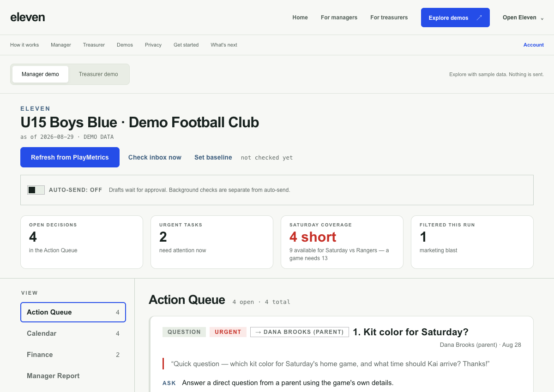Click the '4 open · 4 total' count

point(261,302)
